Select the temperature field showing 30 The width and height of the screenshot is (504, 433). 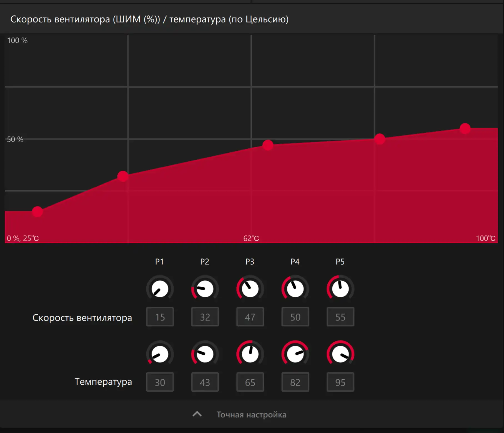tap(160, 382)
